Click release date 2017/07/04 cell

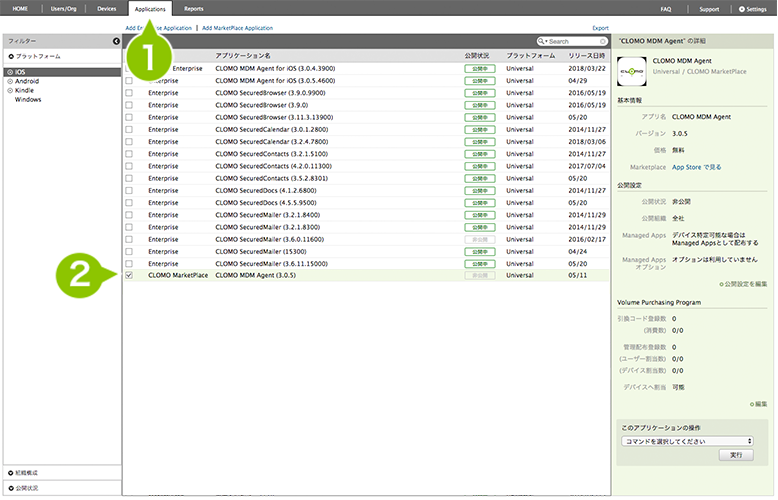587,166
